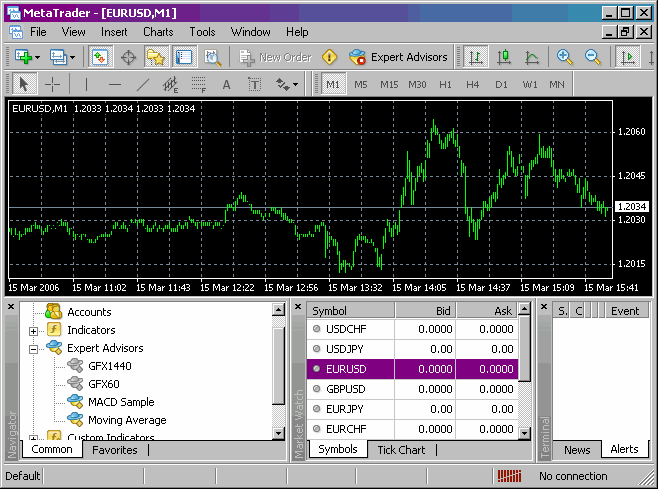Open the Help menu
Screen dimensions: 658x489
coord(297,32)
